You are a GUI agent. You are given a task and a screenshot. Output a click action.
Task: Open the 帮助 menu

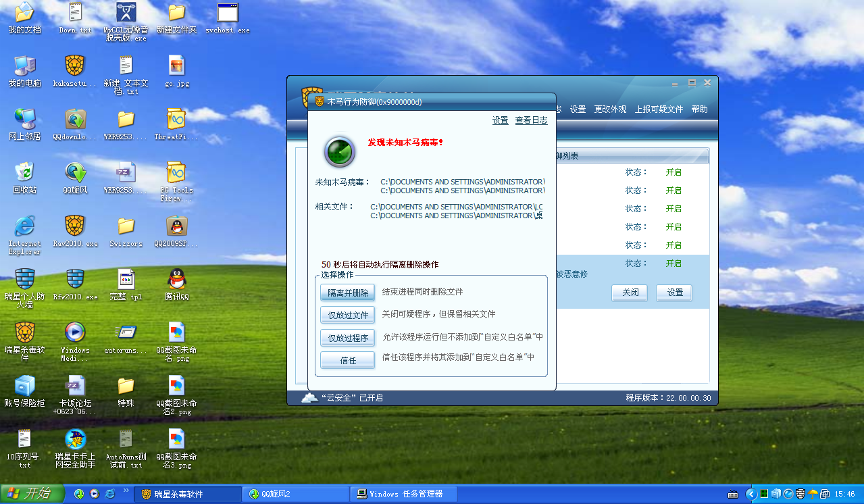click(699, 109)
